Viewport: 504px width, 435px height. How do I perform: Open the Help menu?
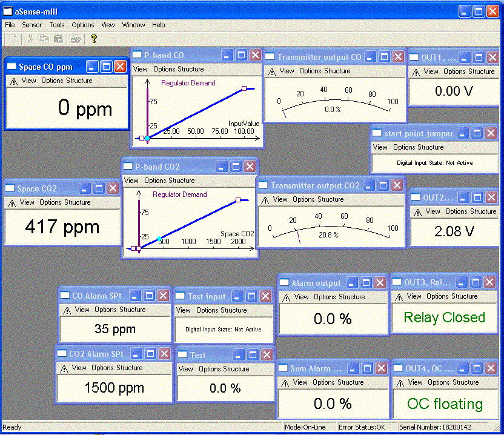coord(158,25)
